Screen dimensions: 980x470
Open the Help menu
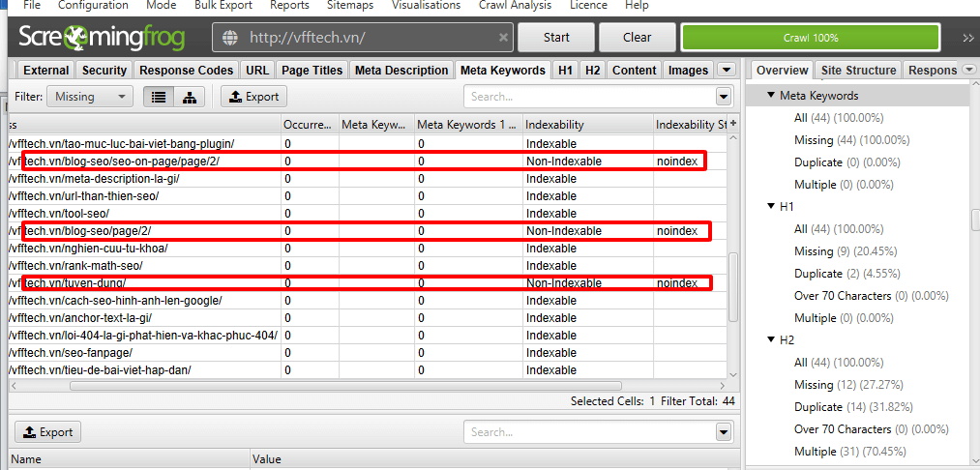pyautogui.click(x=637, y=6)
